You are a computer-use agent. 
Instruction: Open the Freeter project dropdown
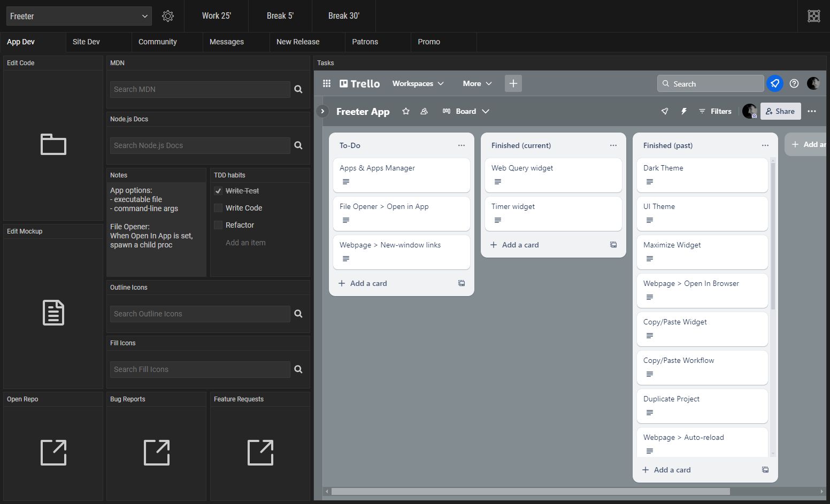point(79,16)
